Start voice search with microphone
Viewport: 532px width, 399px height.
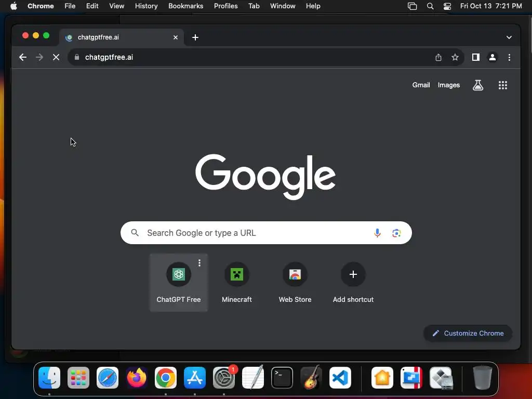tap(377, 233)
